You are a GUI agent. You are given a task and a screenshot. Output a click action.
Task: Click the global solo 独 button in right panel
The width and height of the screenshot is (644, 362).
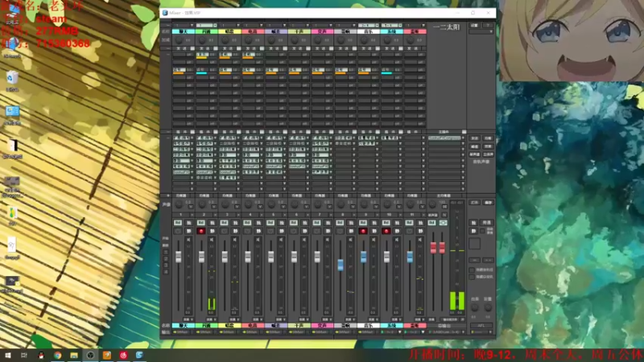click(x=473, y=223)
